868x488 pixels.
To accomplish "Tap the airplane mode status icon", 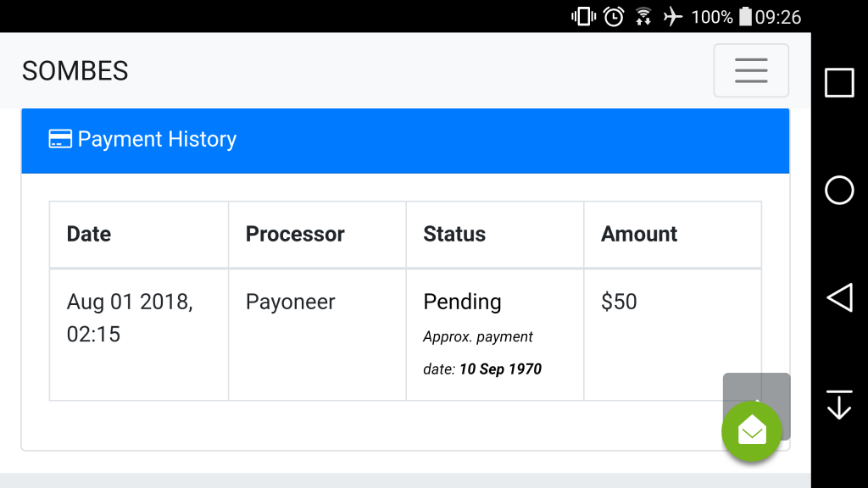I will tap(672, 17).
